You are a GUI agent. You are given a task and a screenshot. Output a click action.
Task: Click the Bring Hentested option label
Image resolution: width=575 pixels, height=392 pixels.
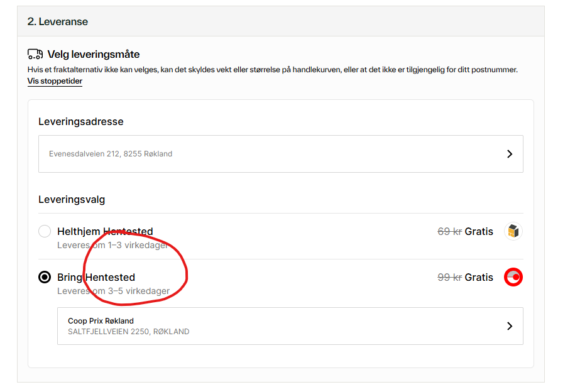pos(96,277)
